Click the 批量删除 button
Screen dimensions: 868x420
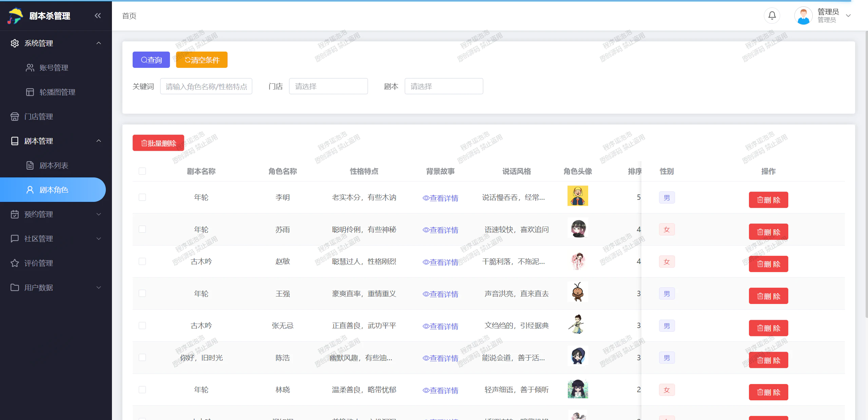pos(158,143)
